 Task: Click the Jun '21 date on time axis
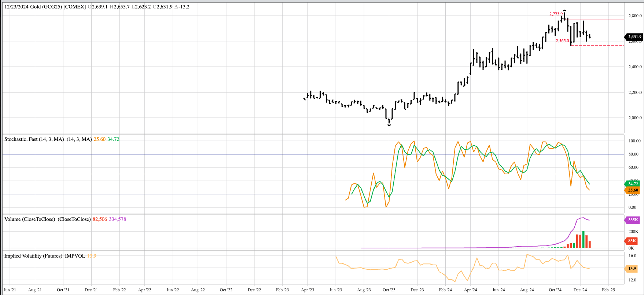(x=10, y=290)
